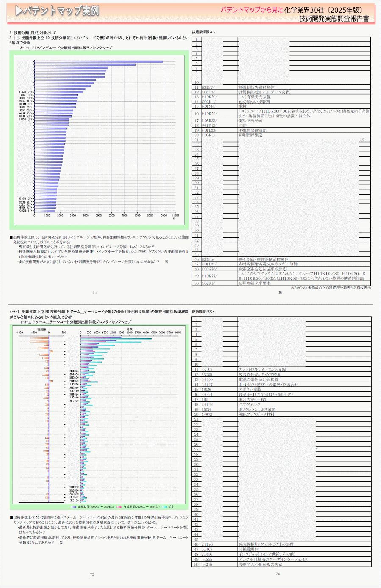Click chart title 4-3-1. Fターム__テーマコード分類別出願件数グロスランキングマップ
Image resolution: width=381 pixels, height=588 pixels.
(x=76, y=322)
